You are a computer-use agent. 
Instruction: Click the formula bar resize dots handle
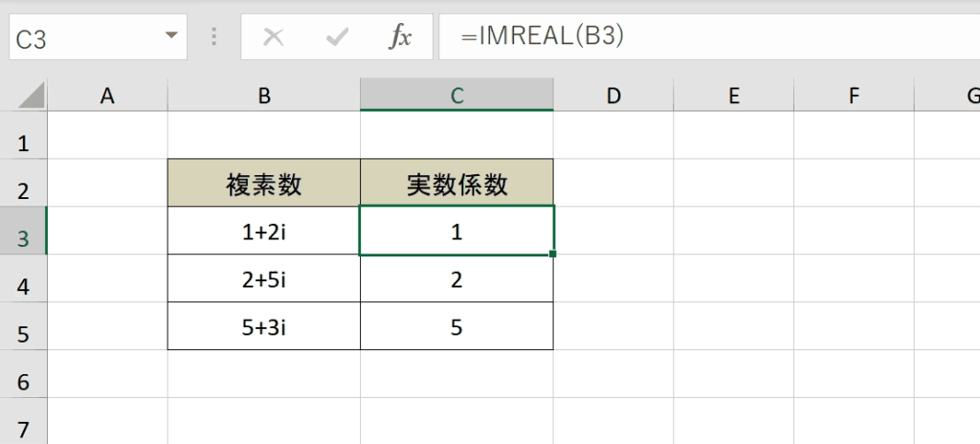pyautogui.click(x=214, y=37)
